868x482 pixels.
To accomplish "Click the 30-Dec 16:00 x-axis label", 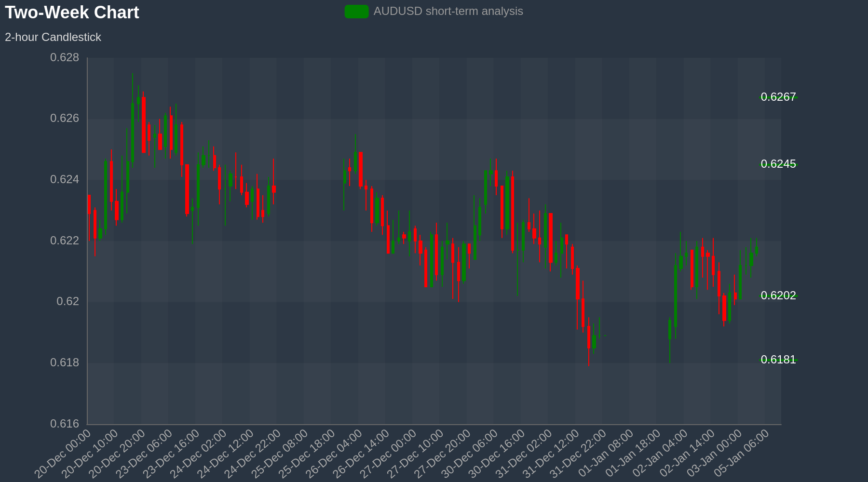I will (497, 454).
